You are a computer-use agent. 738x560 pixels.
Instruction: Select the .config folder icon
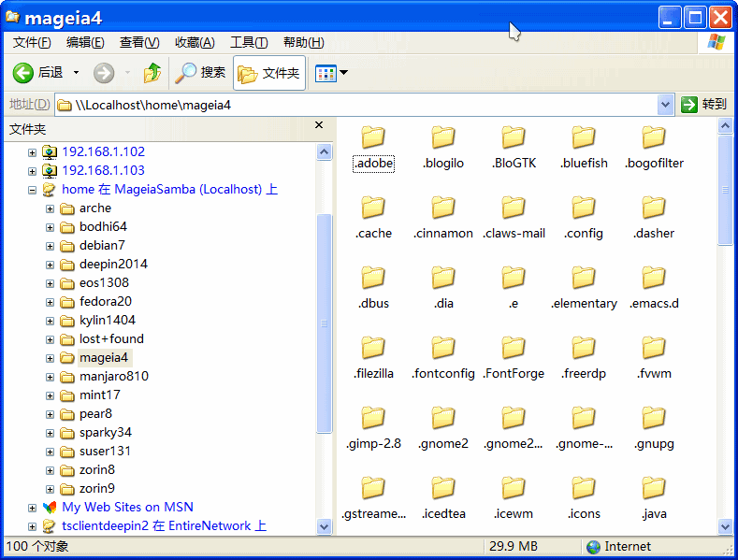[x=584, y=207]
